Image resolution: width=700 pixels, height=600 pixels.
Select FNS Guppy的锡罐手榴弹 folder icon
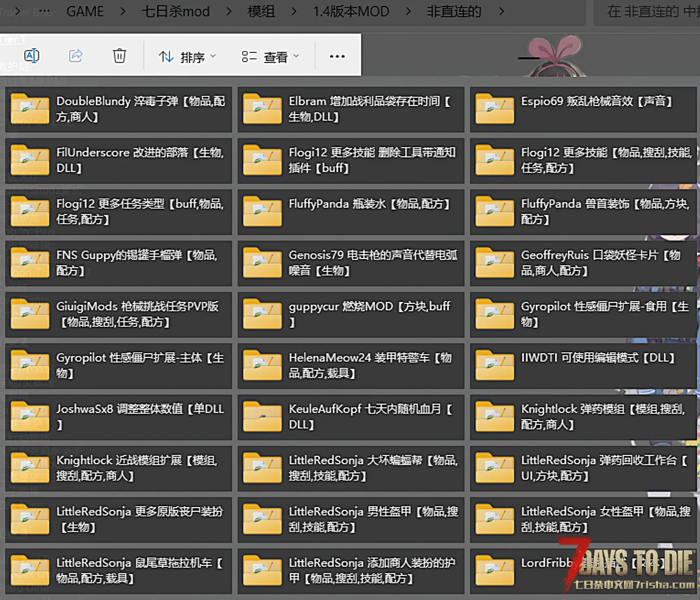(30, 263)
